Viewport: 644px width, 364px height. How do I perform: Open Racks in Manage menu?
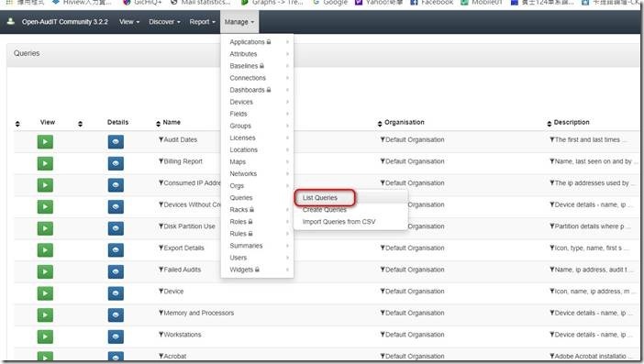coord(257,209)
